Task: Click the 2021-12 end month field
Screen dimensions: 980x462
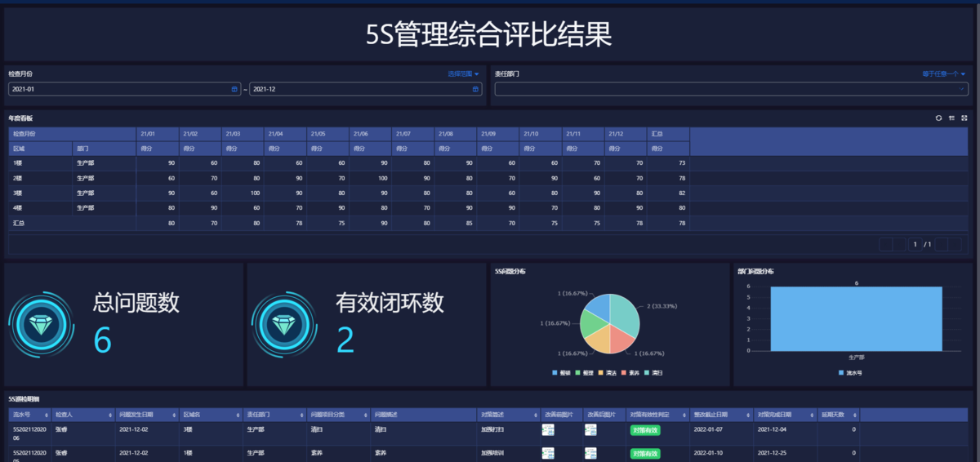Action: (x=366, y=89)
